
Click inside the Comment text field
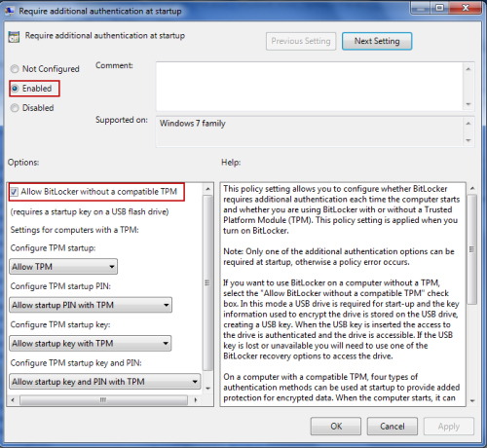click(309, 87)
